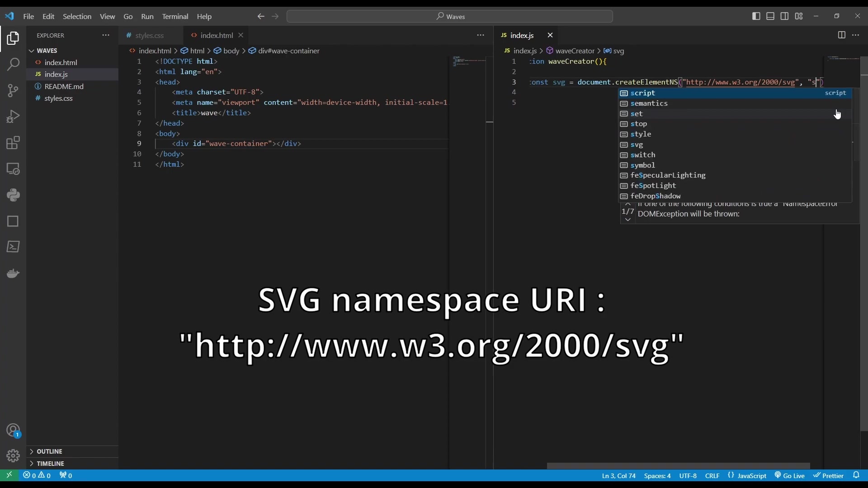Open the Python activity bar icon

pos(13,195)
